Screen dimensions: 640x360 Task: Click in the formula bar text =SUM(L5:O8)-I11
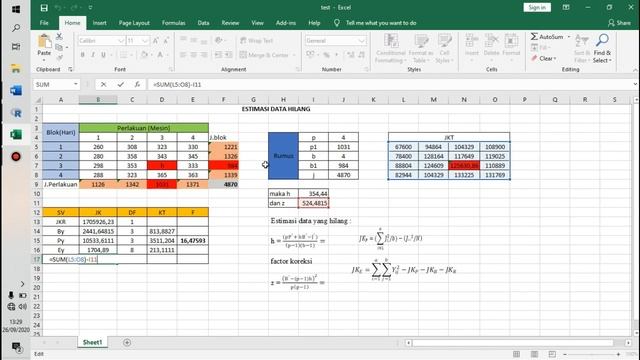pyautogui.click(x=177, y=84)
